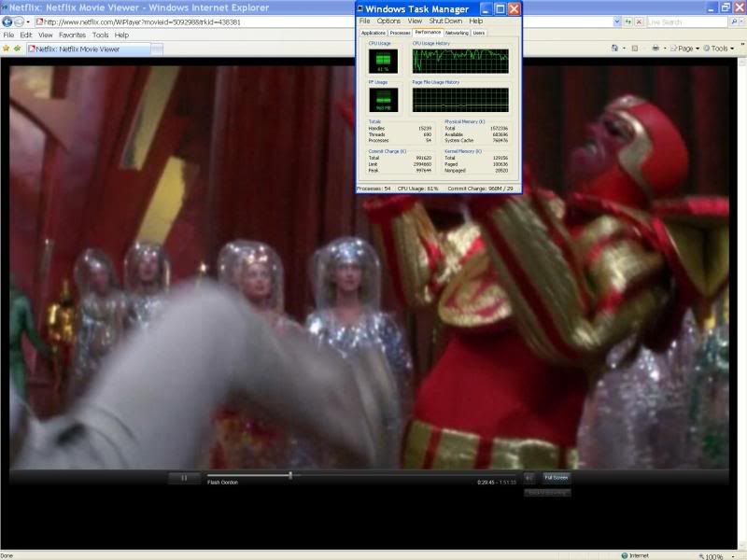Click inside the Live Search box
Image resolution: width=747 pixels, height=560 pixels.
[686, 21]
